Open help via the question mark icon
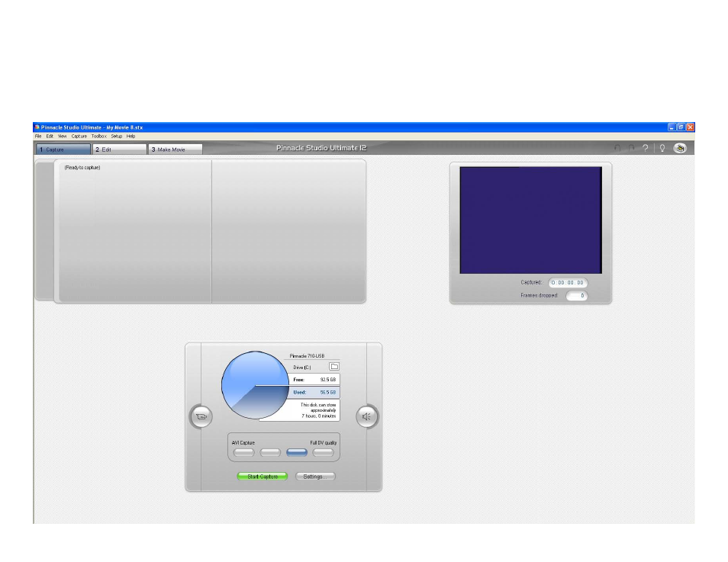Image resolution: width=728 pixels, height=562 pixels. click(x=646, y=148)
